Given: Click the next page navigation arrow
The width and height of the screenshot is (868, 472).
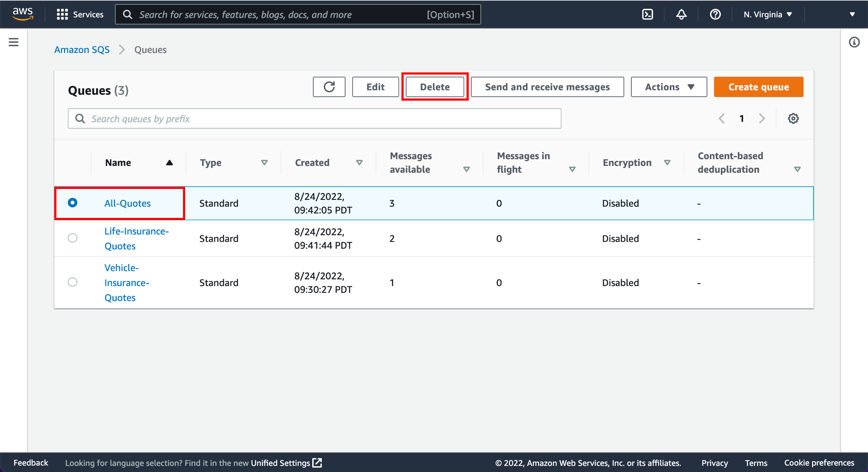Looking at the screenshot, I should point(763,119).
